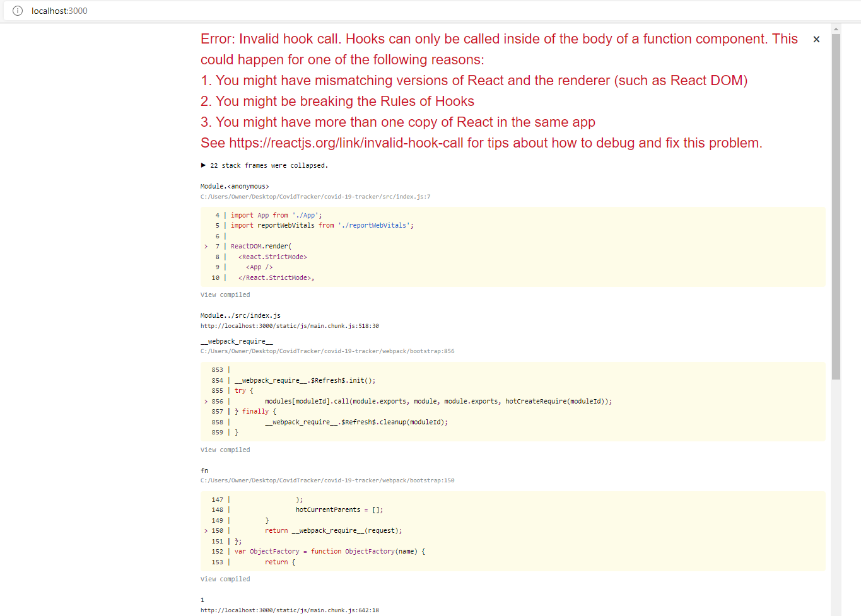
Task: Open the src/index.js:7 file path
Action: tap(315, 196)
